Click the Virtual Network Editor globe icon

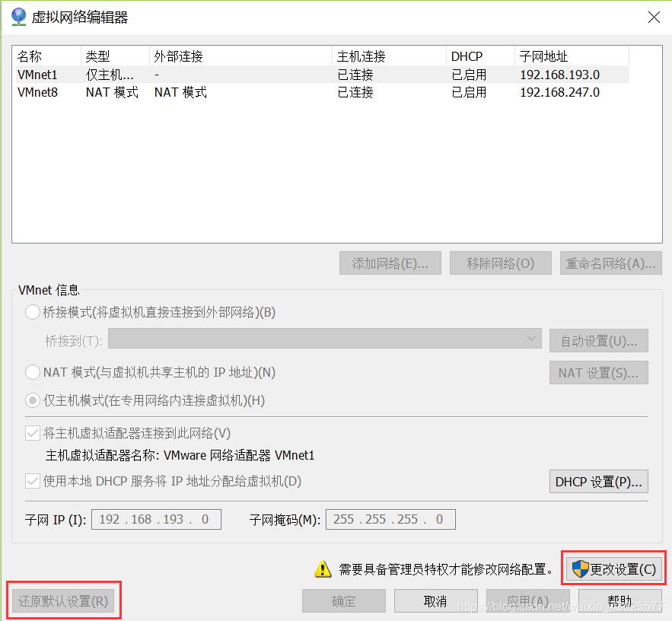pyautogui.click(x=18, y=17)
